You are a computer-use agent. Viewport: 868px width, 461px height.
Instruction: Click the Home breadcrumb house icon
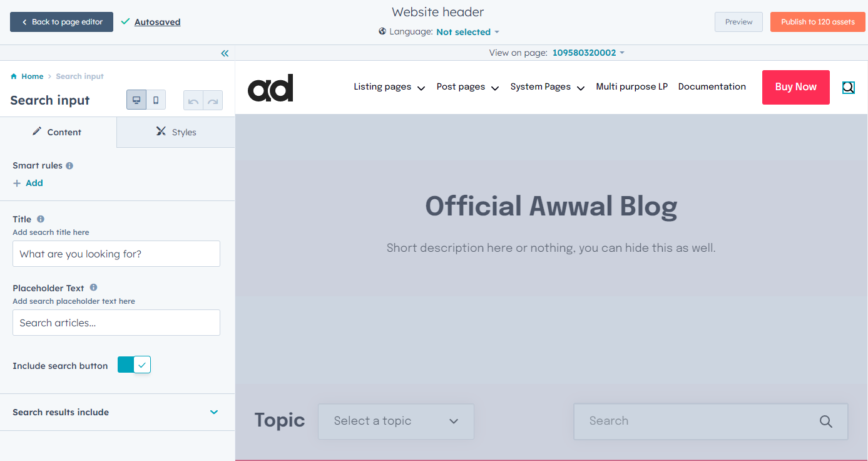[14, 76]
